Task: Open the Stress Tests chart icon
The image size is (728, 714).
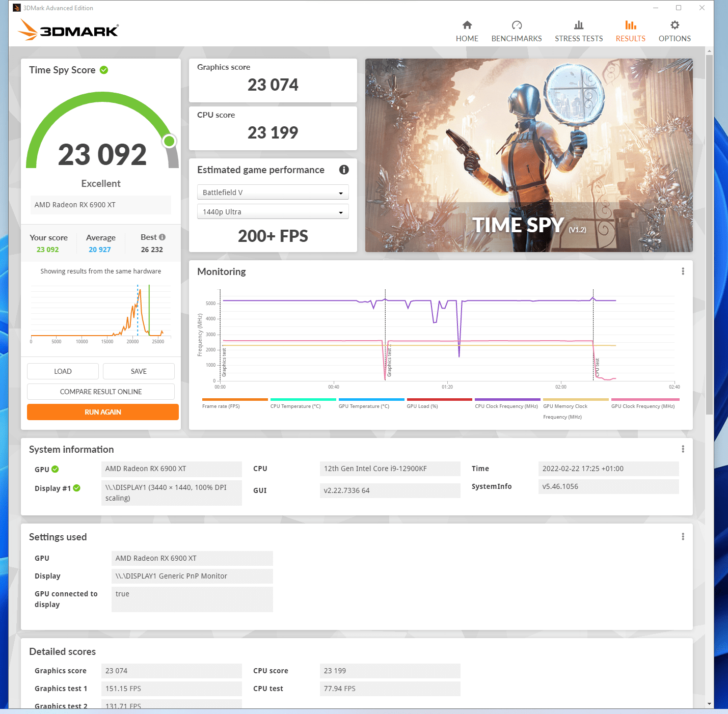Action: [x=579, y=25]
